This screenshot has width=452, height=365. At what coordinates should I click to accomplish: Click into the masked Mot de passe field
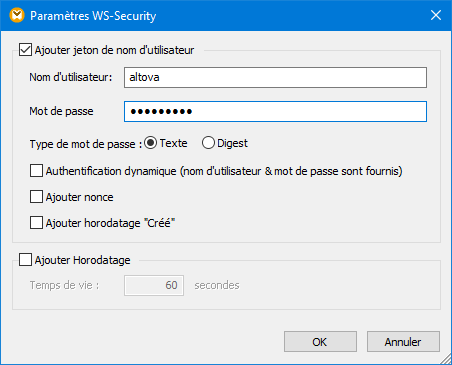pos(275,111)
